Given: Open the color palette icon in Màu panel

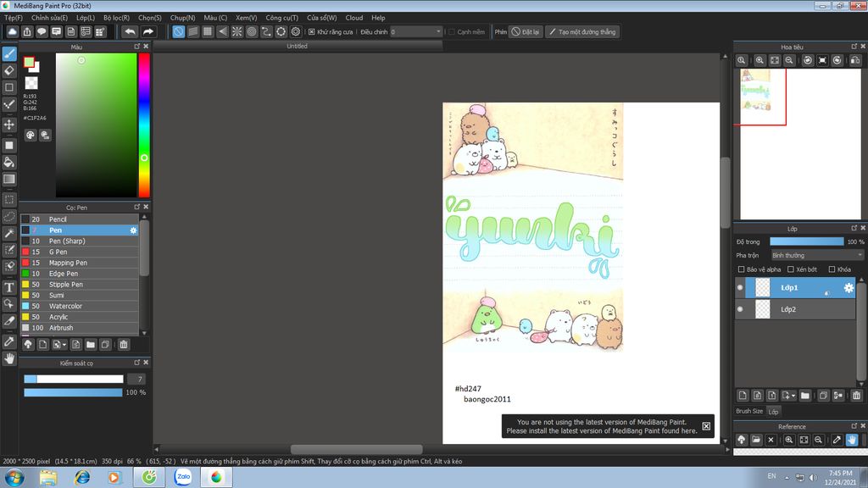Looking at the screenshot, I should coord(31,135).
